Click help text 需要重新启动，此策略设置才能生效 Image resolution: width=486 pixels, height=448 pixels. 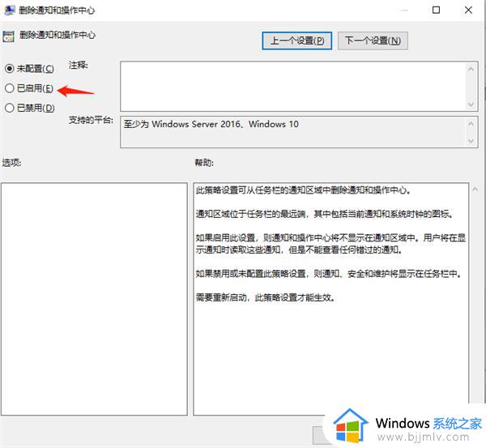click(x=266, y=297)
